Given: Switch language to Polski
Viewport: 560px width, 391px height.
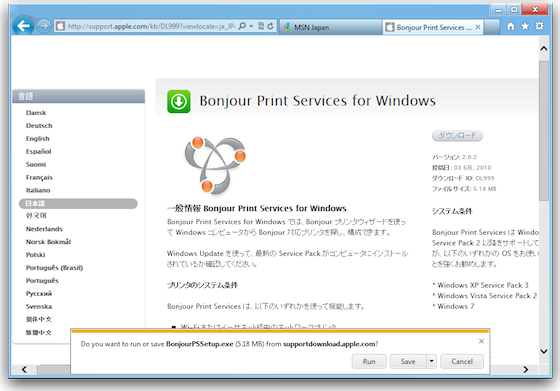Looking at the screenshot, I should (x=35, y=255).
